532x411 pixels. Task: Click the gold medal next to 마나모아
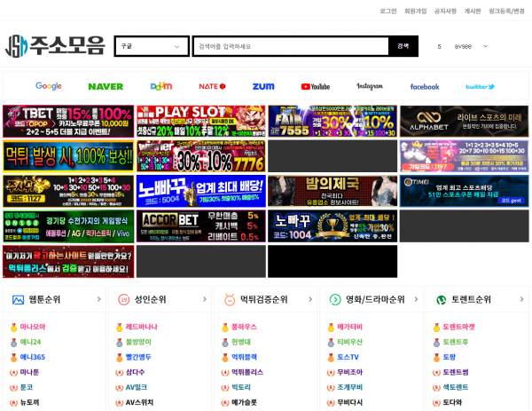(x=13, y=327)
